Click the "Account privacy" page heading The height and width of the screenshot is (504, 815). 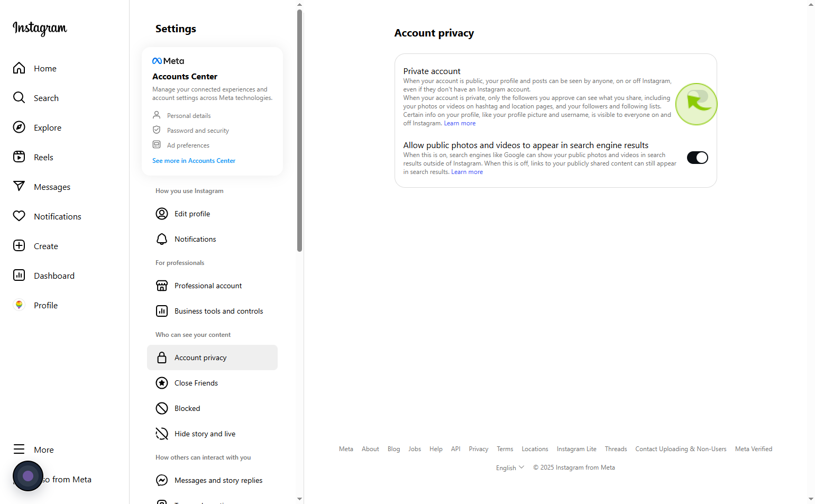coord(434,33)
